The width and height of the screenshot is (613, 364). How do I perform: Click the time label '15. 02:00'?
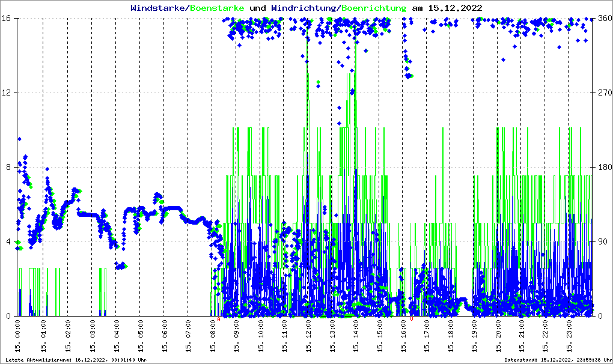[68, 336]
